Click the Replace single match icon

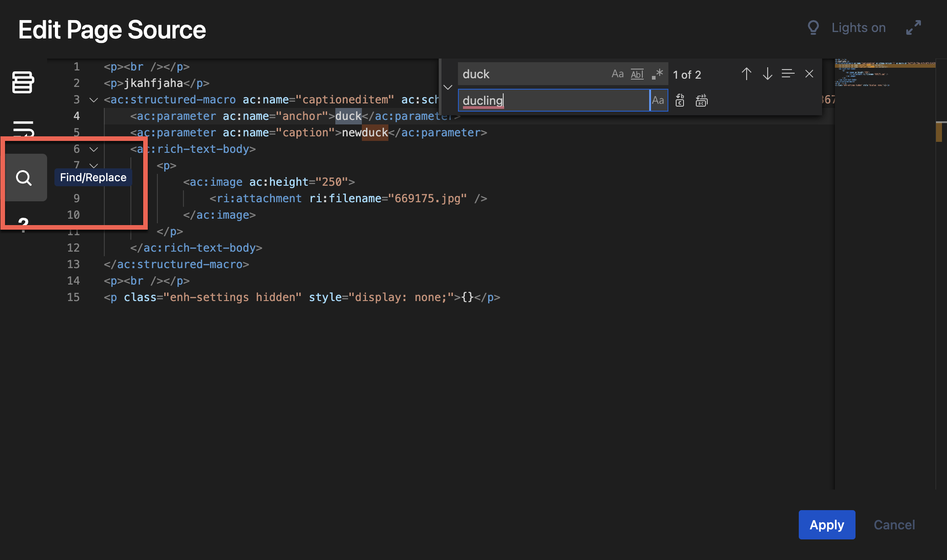(680, 100)
